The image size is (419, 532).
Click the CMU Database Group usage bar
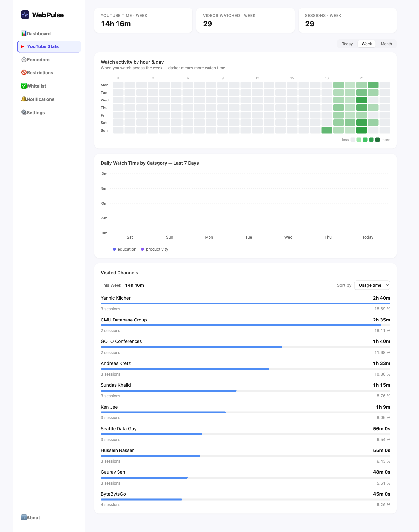[x=246, y=325]
